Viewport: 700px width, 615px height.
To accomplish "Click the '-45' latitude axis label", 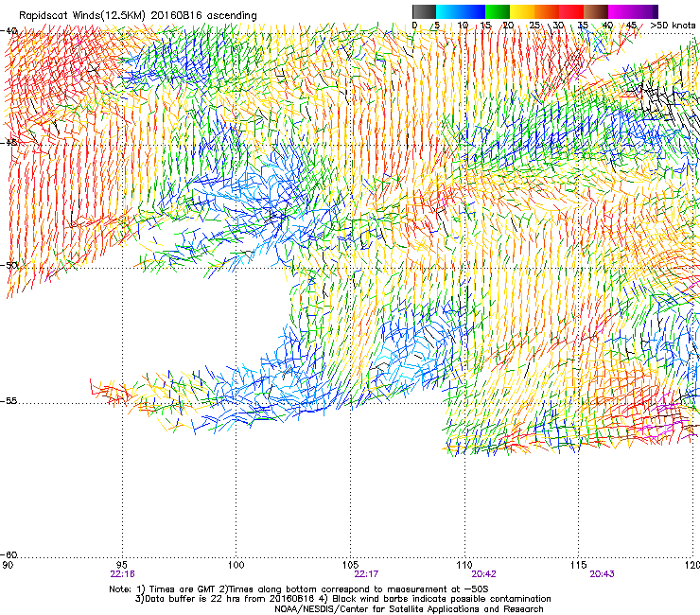I will click(x=9, y=143).
